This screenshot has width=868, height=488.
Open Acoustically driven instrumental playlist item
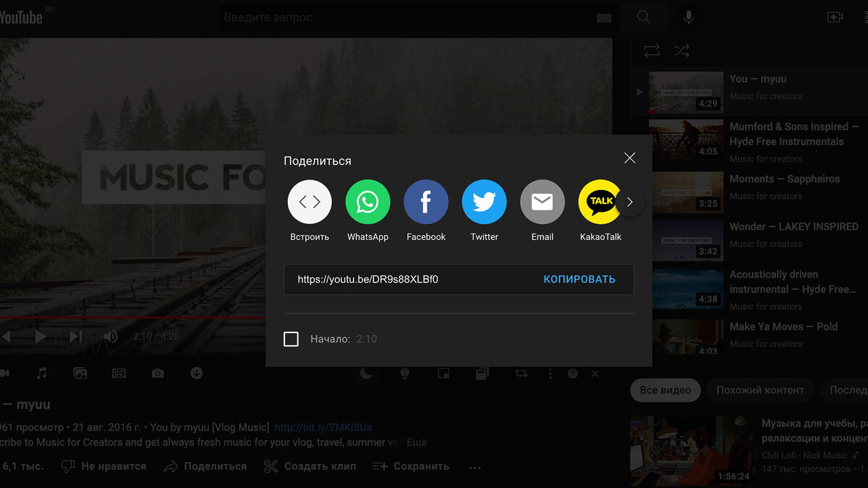[x=757, y=290]
